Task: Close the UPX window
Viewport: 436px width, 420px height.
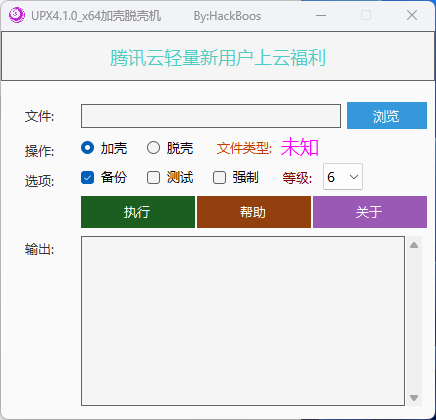Action: click(412, 15)
